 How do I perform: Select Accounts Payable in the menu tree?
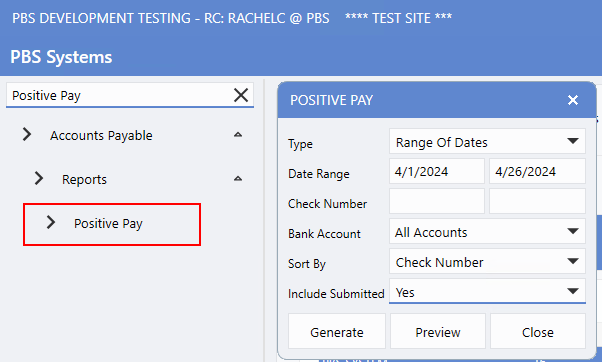tap(101, 135)
